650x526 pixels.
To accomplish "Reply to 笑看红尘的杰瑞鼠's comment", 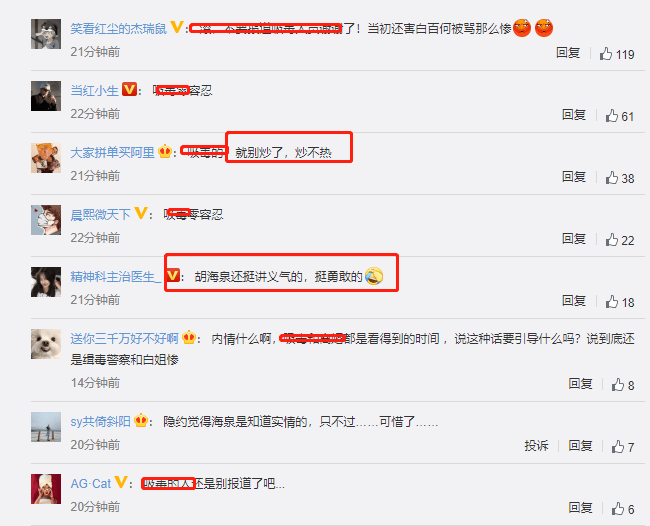I will click(x=568, y=53).
